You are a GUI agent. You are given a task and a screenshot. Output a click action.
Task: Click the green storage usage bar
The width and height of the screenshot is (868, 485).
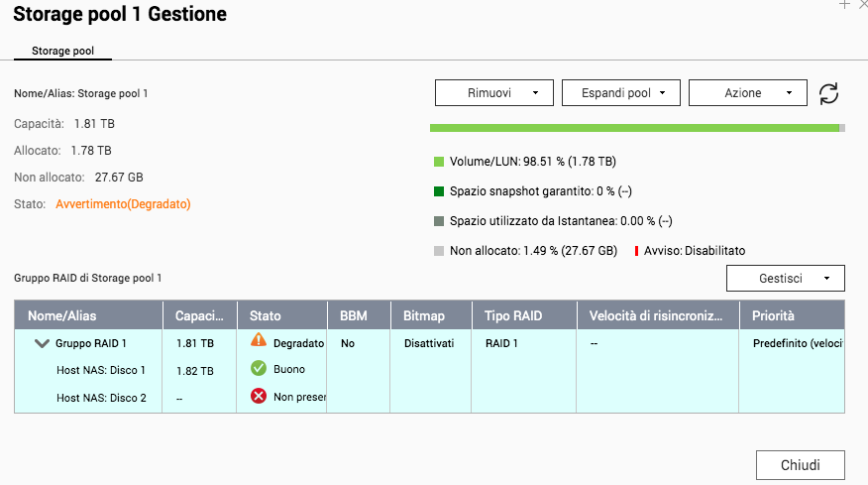(634, 128)
